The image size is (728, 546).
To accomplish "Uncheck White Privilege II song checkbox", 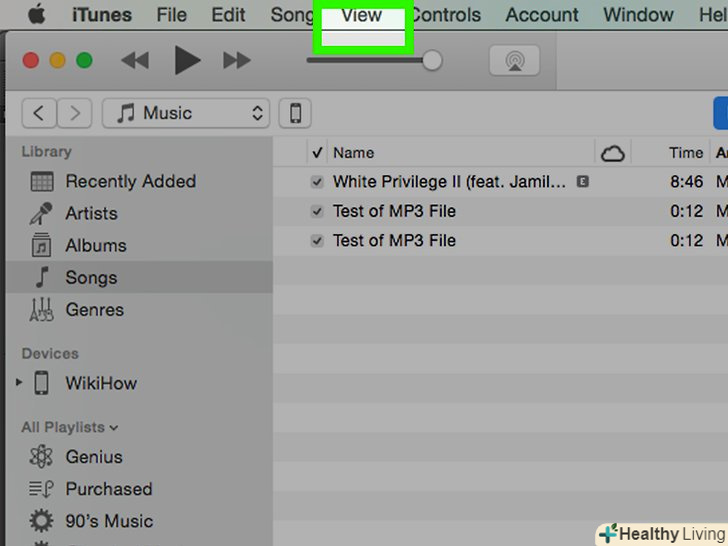I will pos(317,182).
